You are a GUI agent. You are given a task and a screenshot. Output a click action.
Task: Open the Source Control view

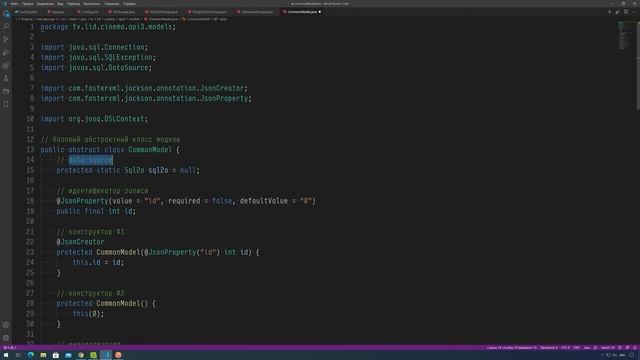pos(6,39)
